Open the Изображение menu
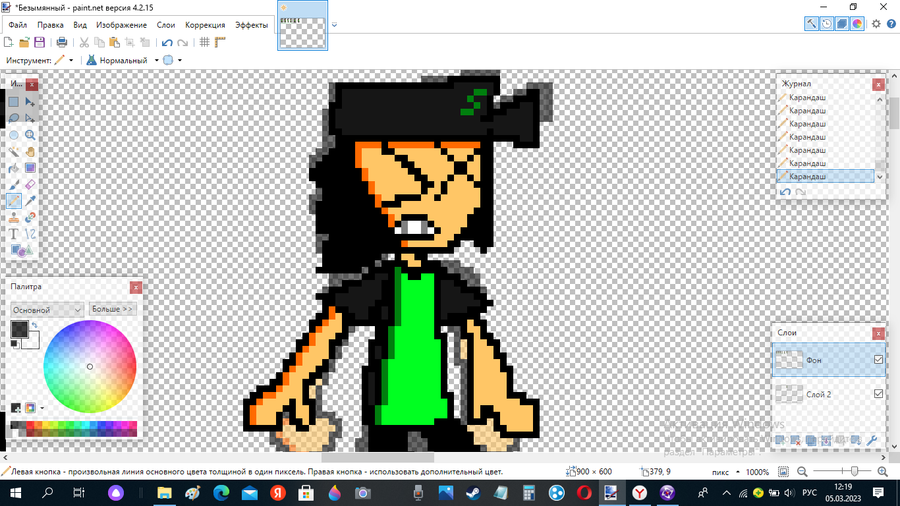 [x=122, y=25]
